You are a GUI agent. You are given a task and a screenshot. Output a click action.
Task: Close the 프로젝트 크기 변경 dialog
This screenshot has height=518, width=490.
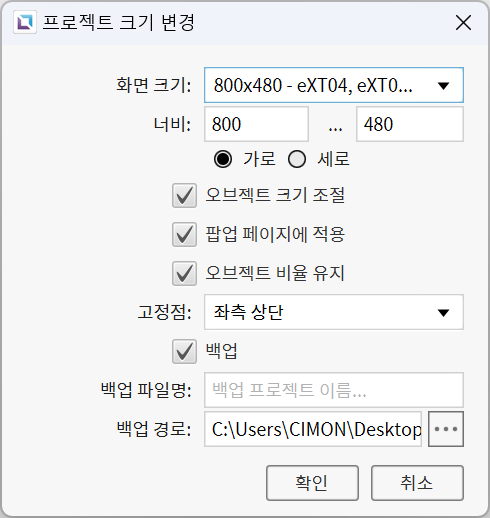click(463, 23)
